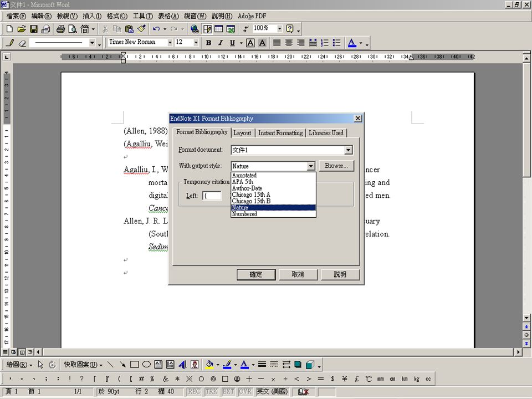Toggle the Character Shading icon
Viewport: 532px width, 399px height.
pyautogui.click(x=262, y=43)
